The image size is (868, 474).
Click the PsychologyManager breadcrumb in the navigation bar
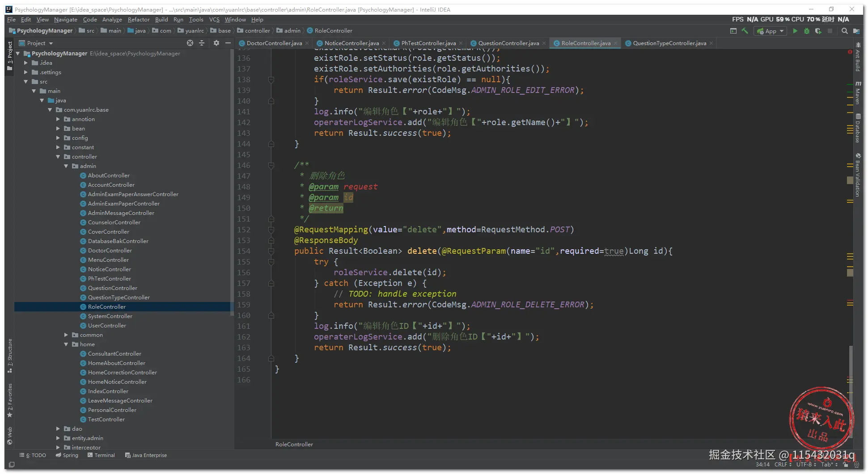(41, 31)
